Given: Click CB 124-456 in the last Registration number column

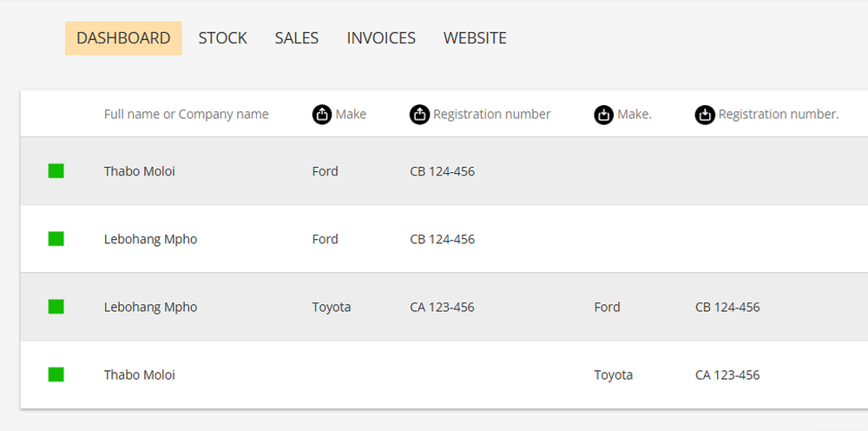Looking at the screenshot, I should tap(727, 307).
